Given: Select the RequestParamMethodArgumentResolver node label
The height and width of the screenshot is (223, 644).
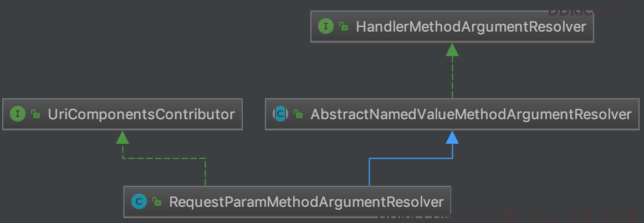Looking at the screenshot, I should coord(306,201).
